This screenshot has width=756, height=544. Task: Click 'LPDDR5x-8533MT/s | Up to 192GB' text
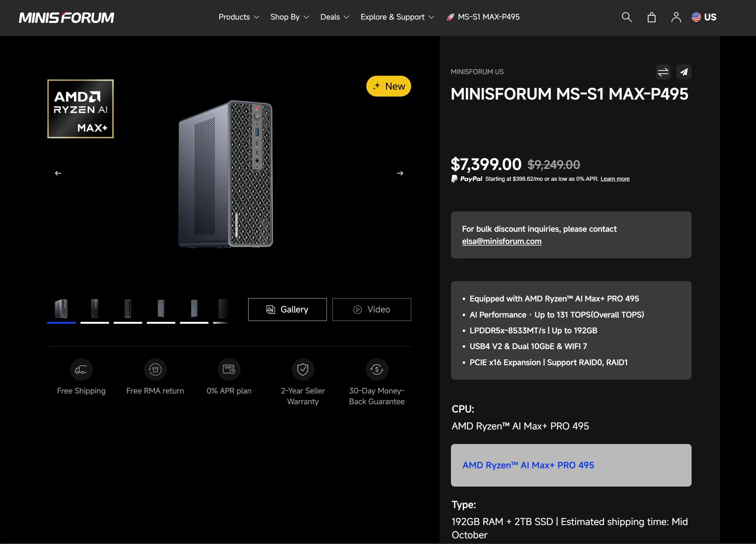(533, 330)
